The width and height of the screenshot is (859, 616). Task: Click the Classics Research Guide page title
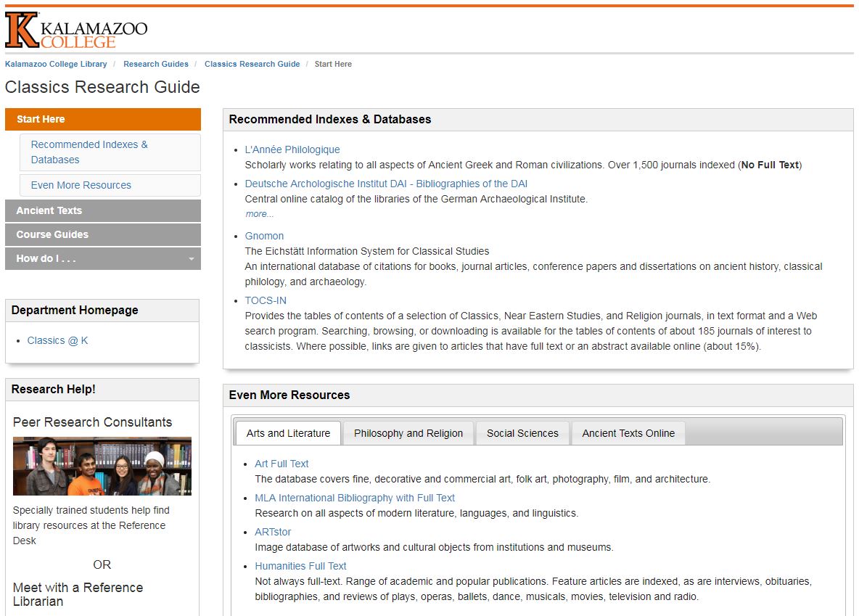click(x=102, y=87)
